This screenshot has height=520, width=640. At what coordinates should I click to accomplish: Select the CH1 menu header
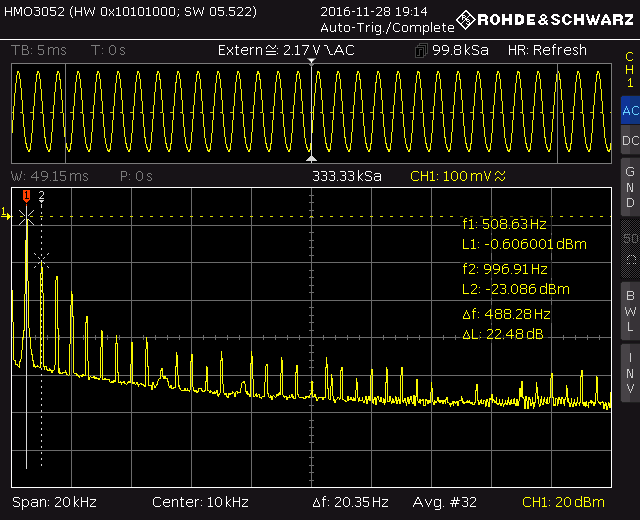[x=629, y=70]
